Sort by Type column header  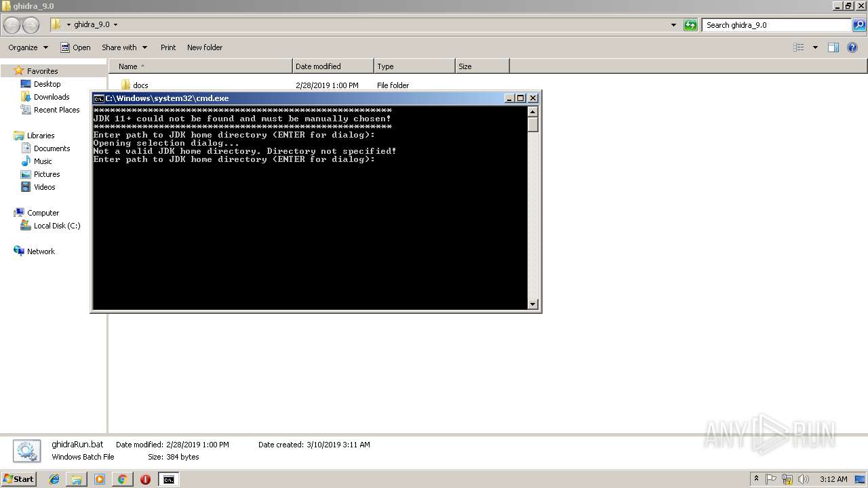[x=414, y=66]
